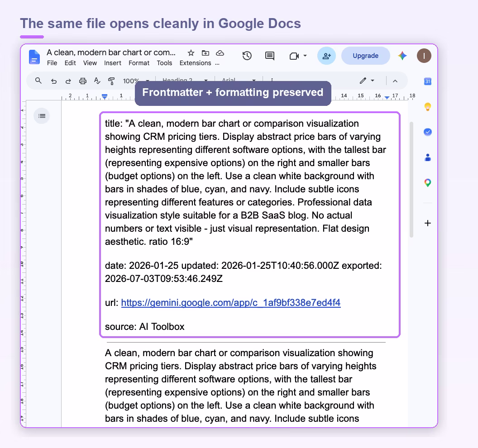Open the gemini.google.com link in document
Viewport: 478px width, 448px height.
click(x=231, y=303)
